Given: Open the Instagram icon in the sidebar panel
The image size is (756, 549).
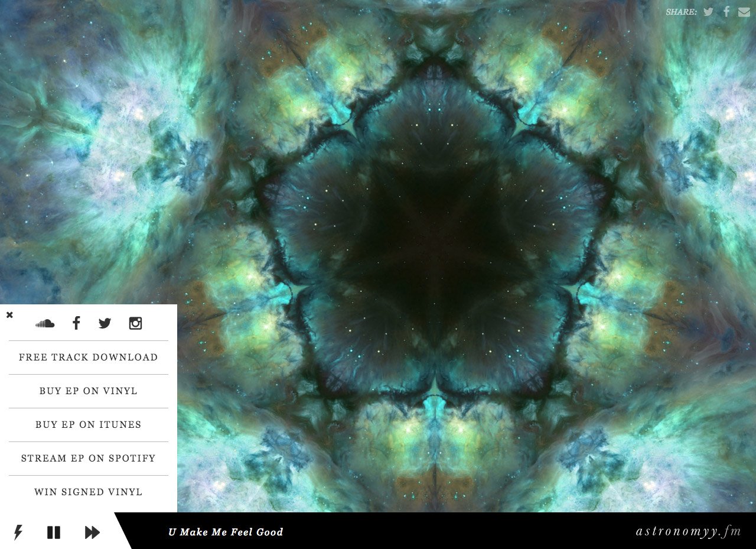Looking at the screenshot, I should (135, 323).
